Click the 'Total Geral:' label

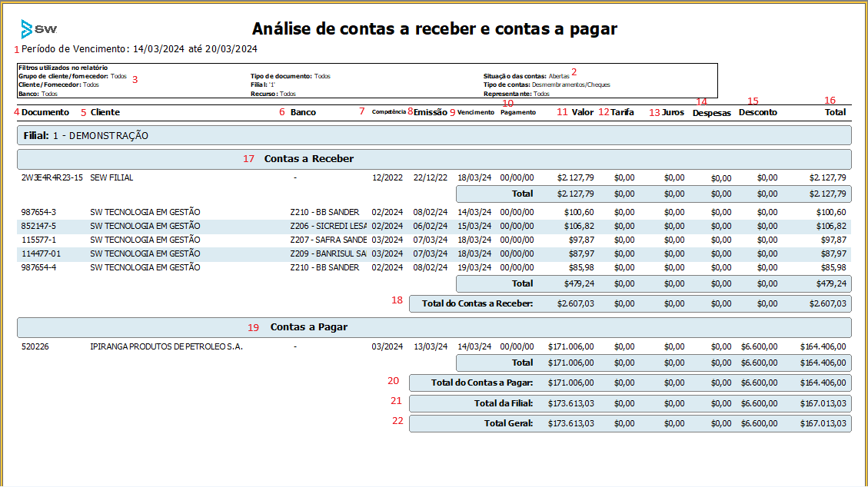[509, 423]
